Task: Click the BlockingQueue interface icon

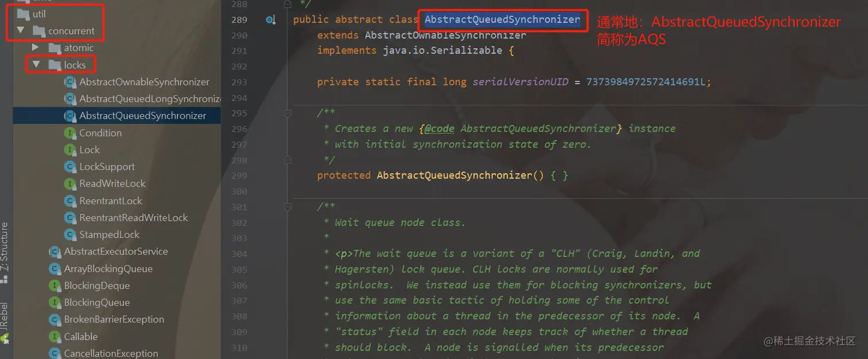Action: [55, 303]
